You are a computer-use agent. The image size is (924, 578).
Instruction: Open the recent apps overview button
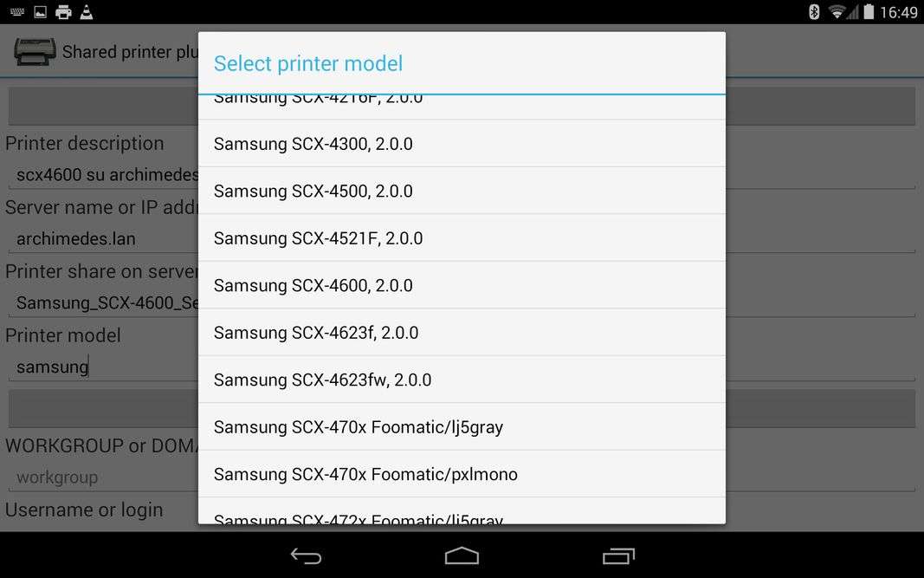coord(618,555)
